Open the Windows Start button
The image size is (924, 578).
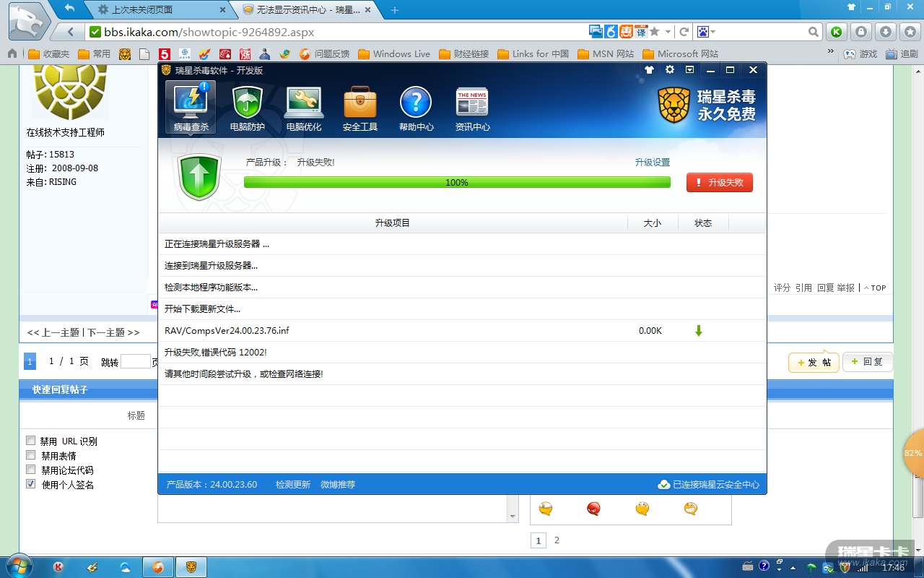coord(18,566)
